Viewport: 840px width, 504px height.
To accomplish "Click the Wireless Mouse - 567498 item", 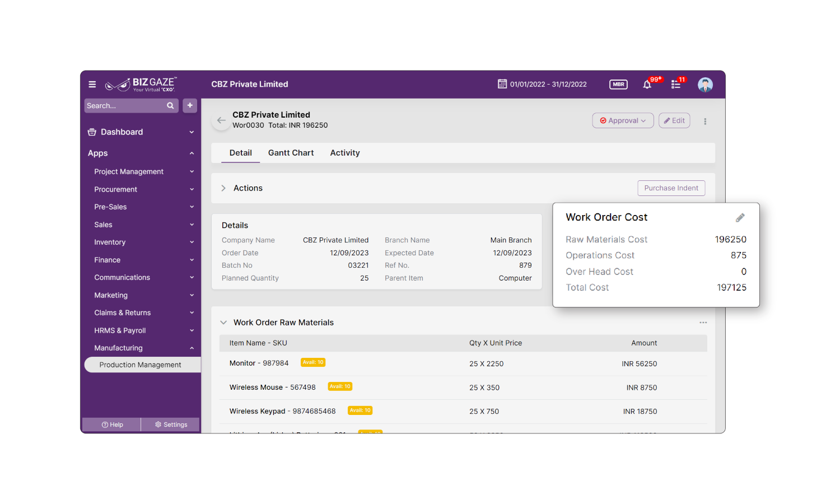I will coord(272,388).
